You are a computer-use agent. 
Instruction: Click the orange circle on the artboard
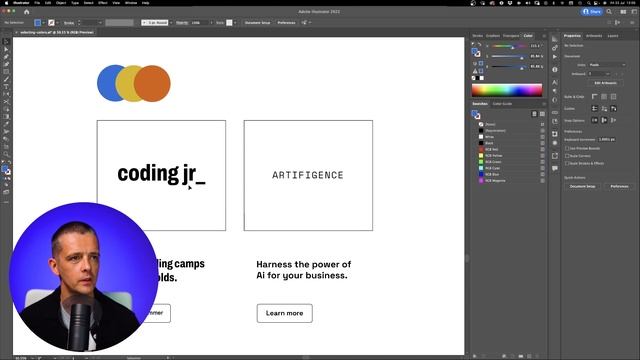click(152, 83)
